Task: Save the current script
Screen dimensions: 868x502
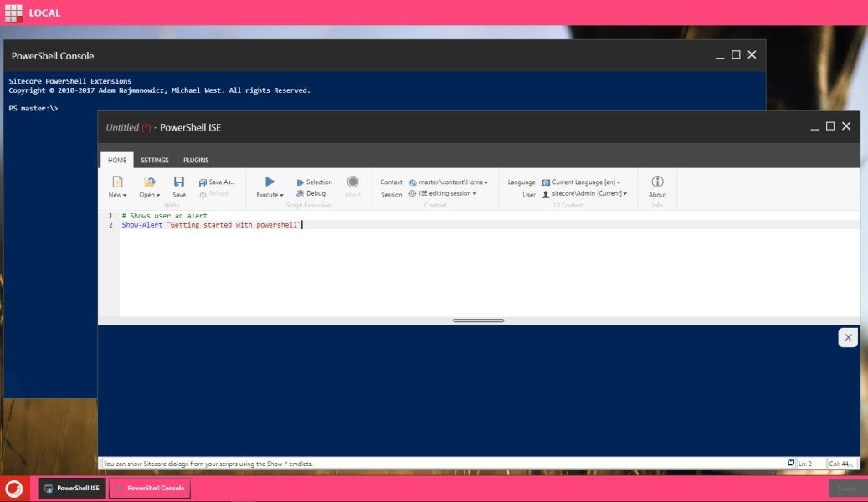Action: coord(178,186)
